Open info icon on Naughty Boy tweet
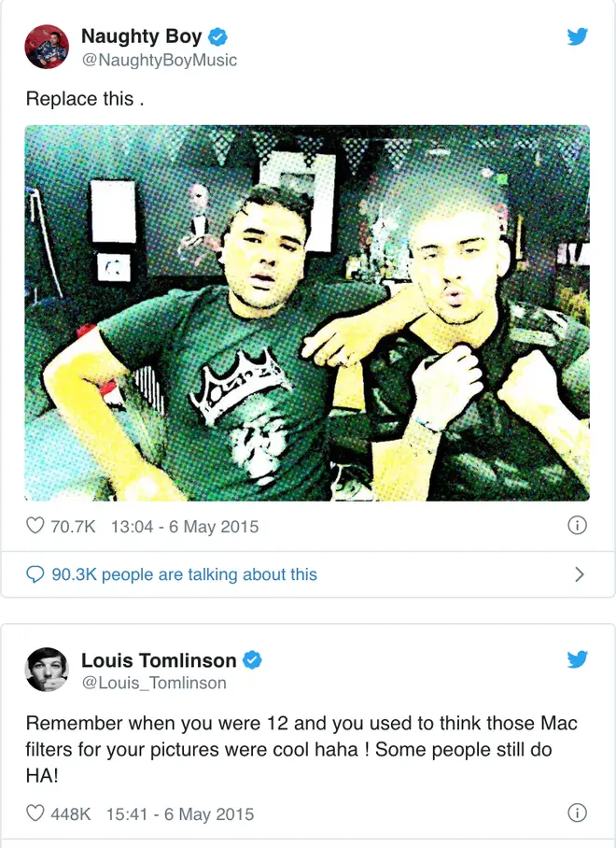616x848 pixels. pos(577,525)
